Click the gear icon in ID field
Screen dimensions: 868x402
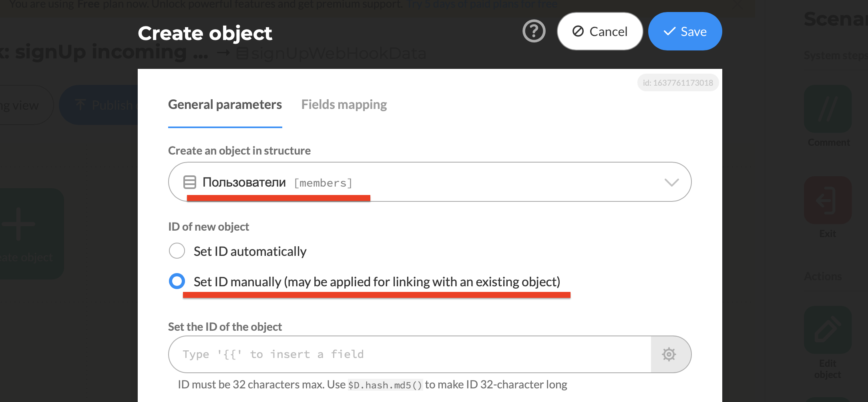(669, 354)
